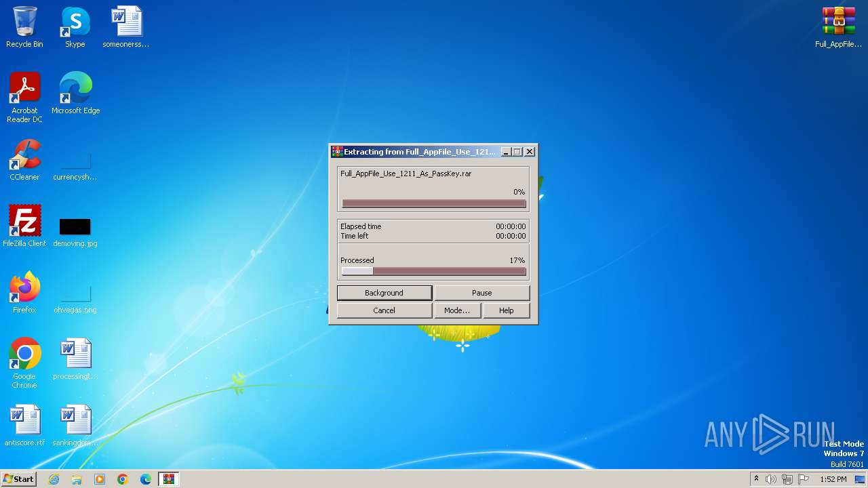Cancel the extraction process
Image resolution: width=868 pixels, height=488 pixels.
pyautogui.click(x=384, y=310)
